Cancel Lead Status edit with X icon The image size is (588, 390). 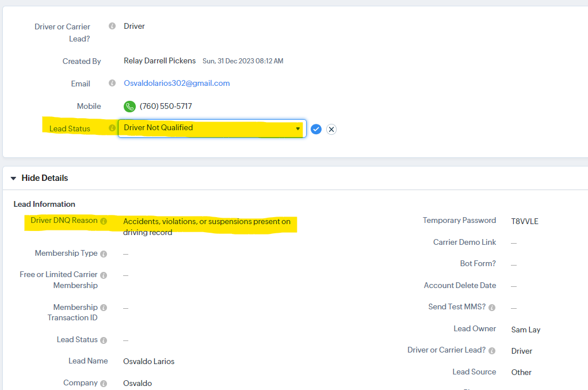tap(331, 129)
